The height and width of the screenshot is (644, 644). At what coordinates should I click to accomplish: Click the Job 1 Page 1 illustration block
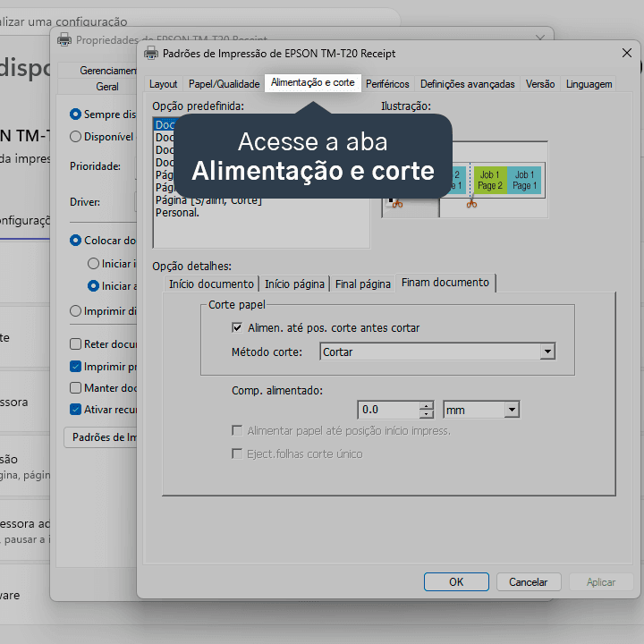click(524, 181)
